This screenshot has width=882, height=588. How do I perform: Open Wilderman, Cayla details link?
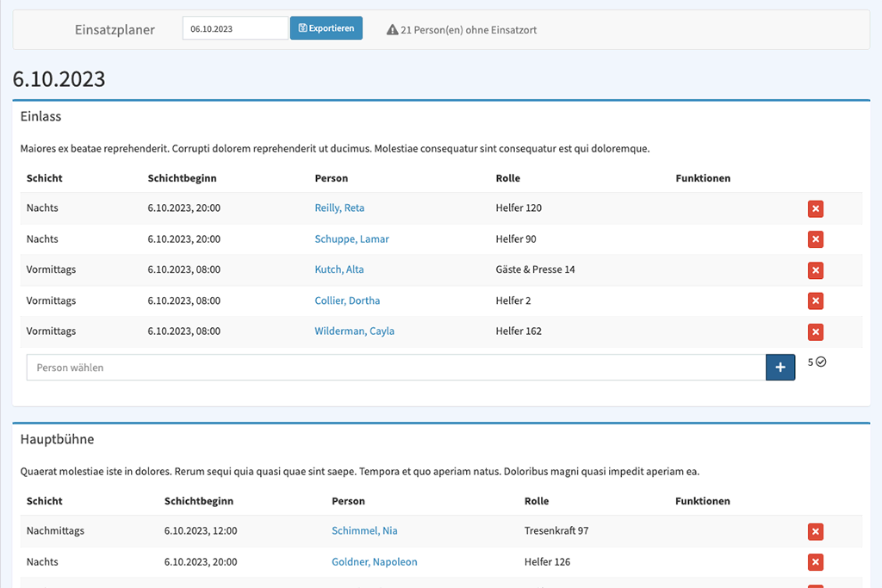point(354,331)
